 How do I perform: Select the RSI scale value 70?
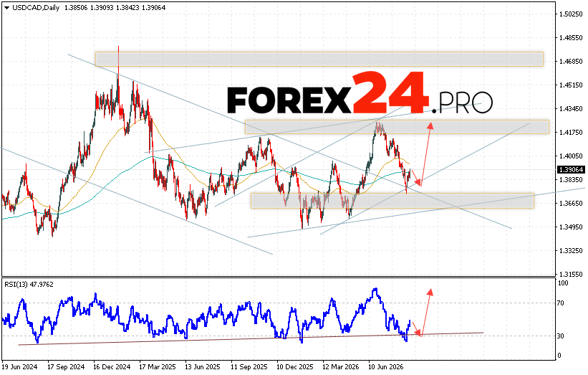560,303
